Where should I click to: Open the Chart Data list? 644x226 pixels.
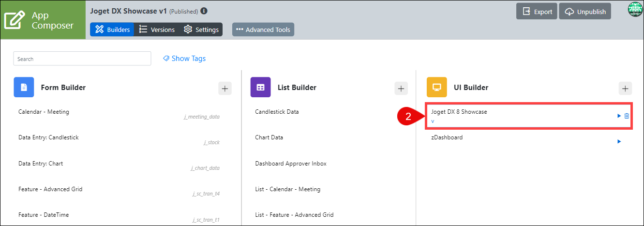269,137
